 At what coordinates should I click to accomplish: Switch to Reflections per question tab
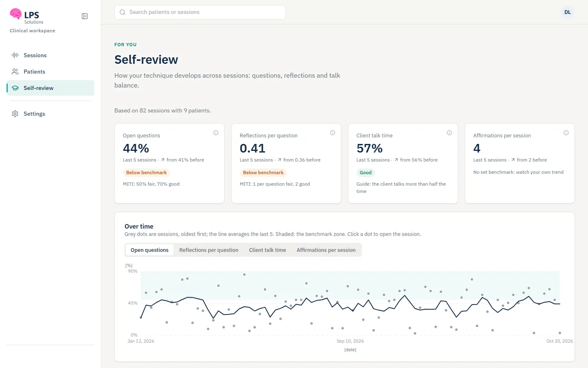pyautogui.click(x=209, y=250)
